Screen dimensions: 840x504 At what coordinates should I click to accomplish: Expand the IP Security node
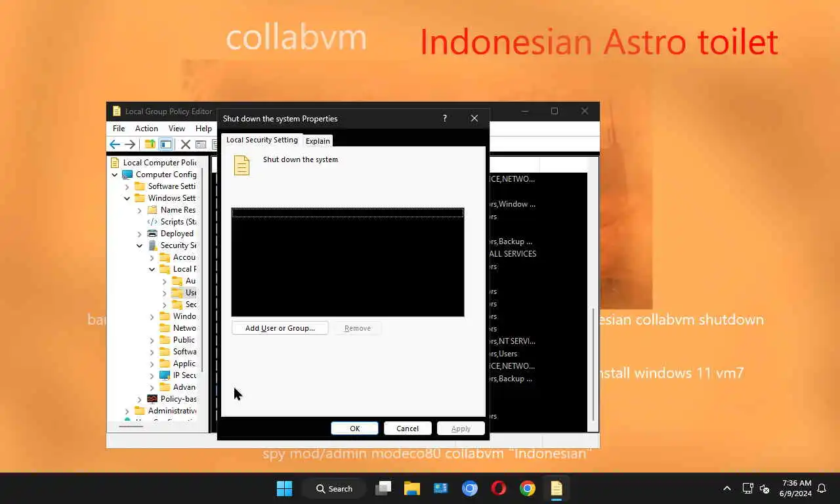pyautogui.click(x=152, y=375)
